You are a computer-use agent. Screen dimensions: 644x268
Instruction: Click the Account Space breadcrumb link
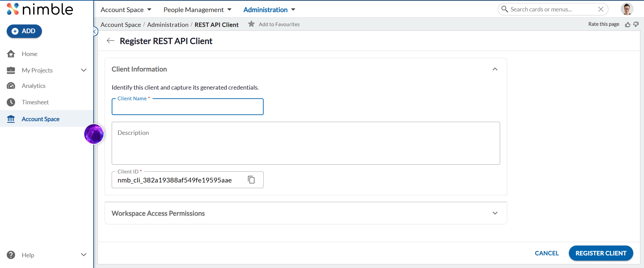tap(121, 24)
